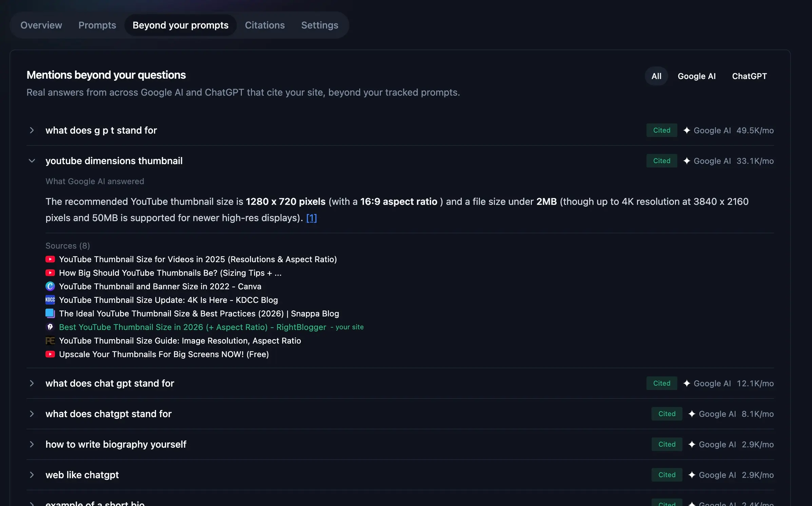Click the 12.1K/mo search volume value
This screenshot has width=812, height=506.
[755, 383]
